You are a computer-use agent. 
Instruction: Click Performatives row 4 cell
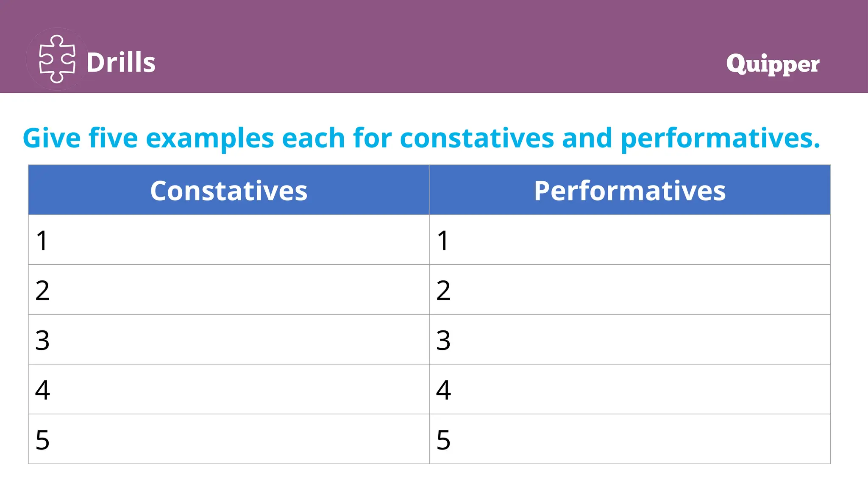coord(629,389)
